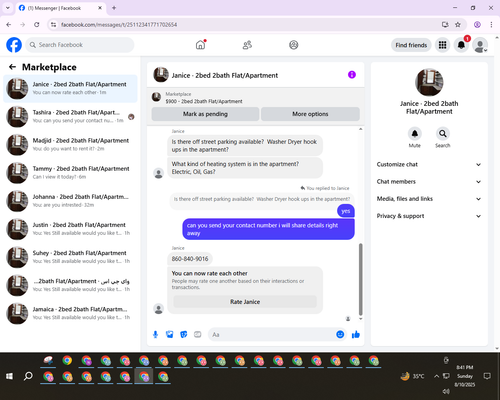Screen dimensions: 500x400
Task: Open Madjid conversation in the list
Action: click(70, 145)
